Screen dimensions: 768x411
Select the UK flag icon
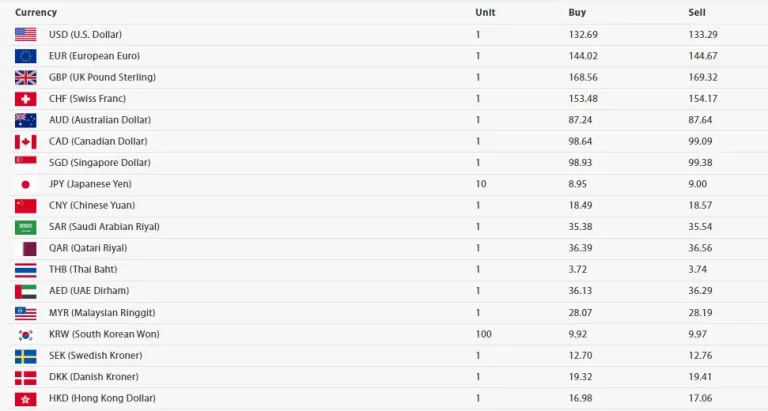(x=26, y=77)
